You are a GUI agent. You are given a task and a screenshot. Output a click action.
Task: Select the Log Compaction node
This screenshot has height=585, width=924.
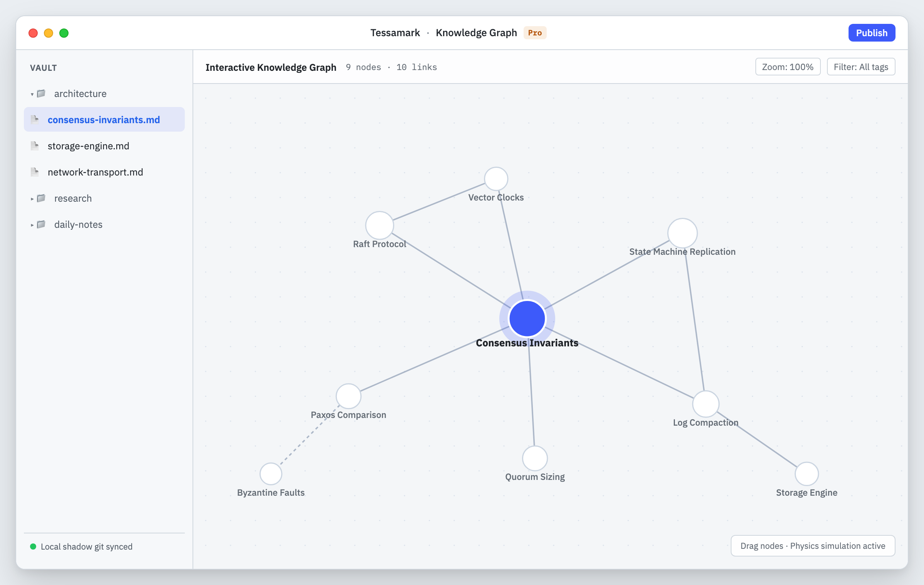pos(706,404)
